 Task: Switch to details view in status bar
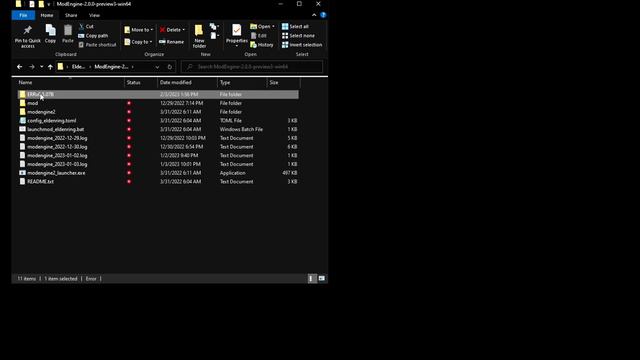click(x=312, y=278)
